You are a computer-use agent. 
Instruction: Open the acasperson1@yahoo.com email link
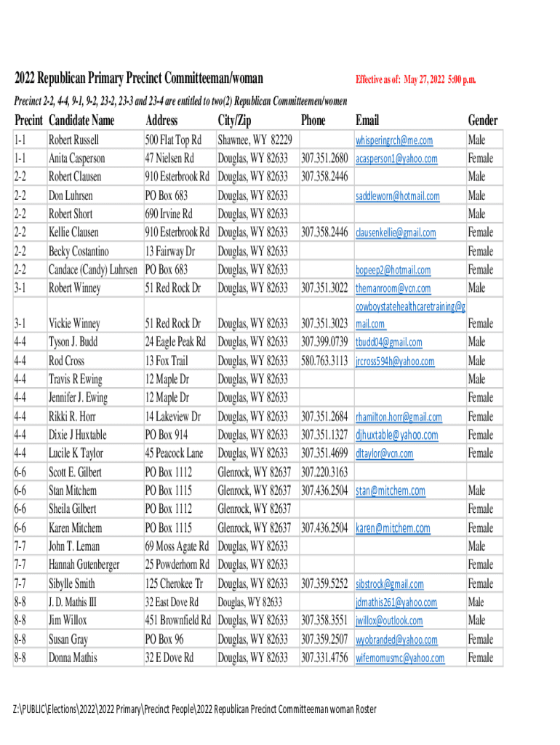tap(396, 159)
